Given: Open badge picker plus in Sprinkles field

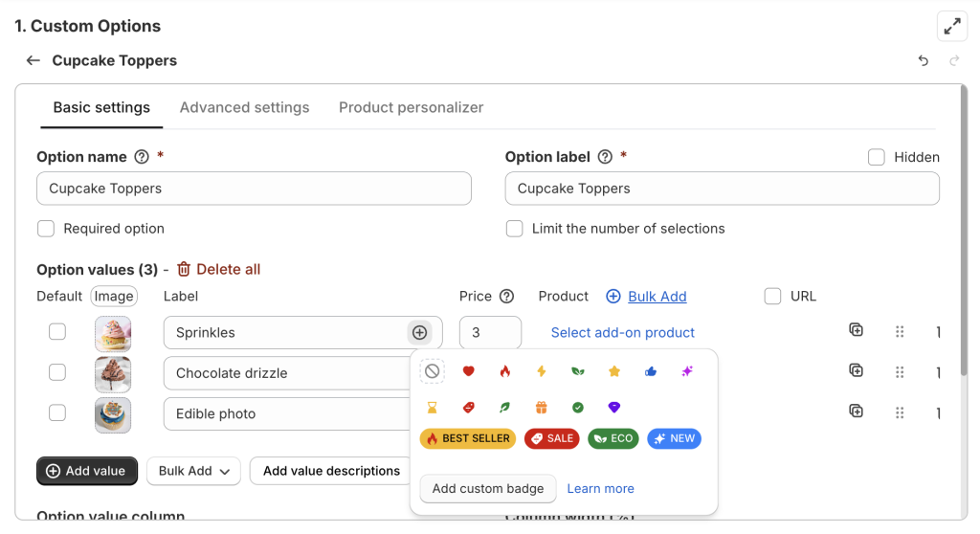Looking at the screenshot, I should coord(419,332).
